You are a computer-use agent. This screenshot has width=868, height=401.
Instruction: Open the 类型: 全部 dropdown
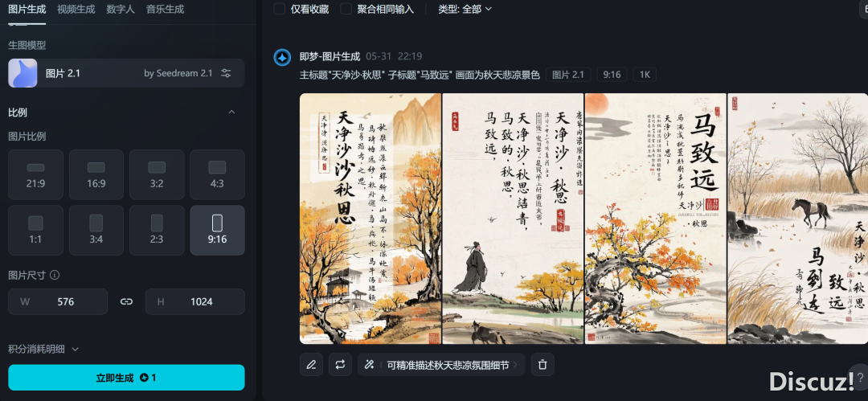pyautogui.click(x=465, y=9)
